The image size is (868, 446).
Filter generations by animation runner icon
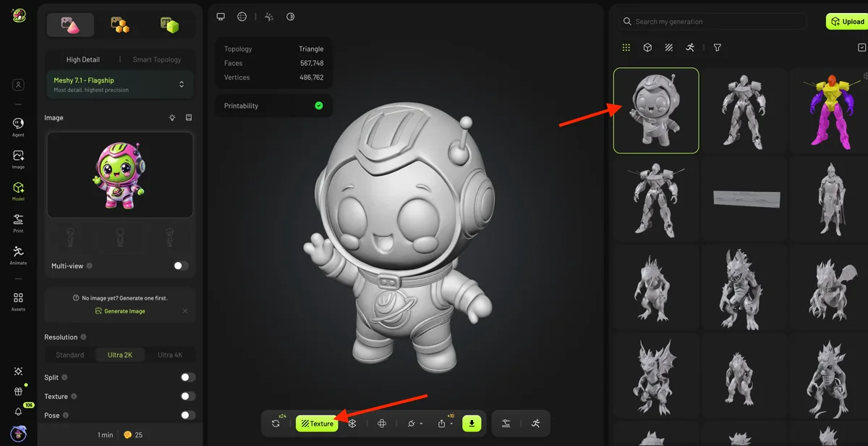point(690,48)
